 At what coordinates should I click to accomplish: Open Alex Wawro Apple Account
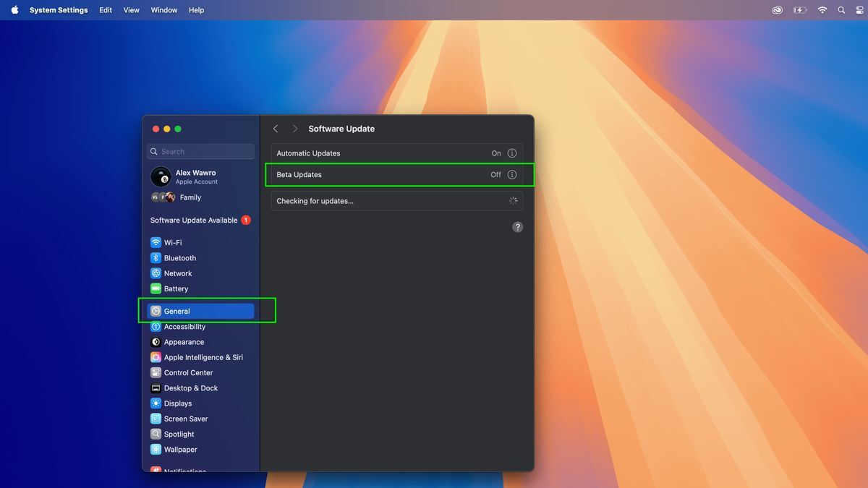tap(195, 176)
